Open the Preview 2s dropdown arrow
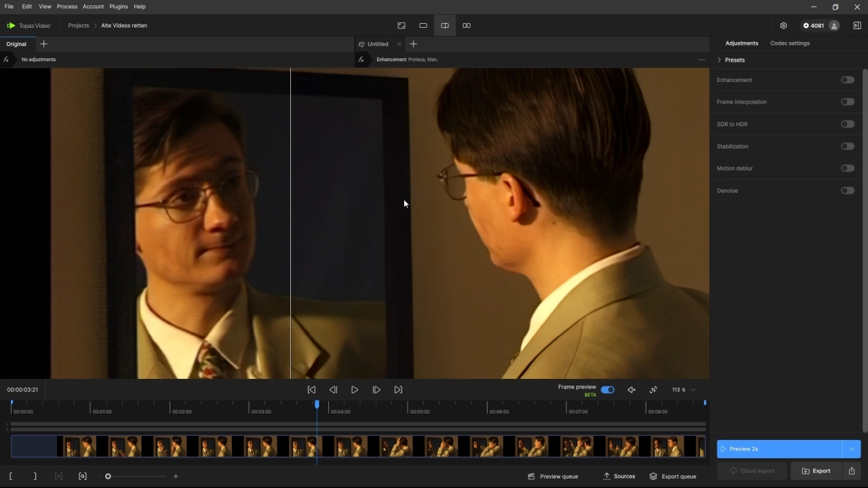 point(852,449)
